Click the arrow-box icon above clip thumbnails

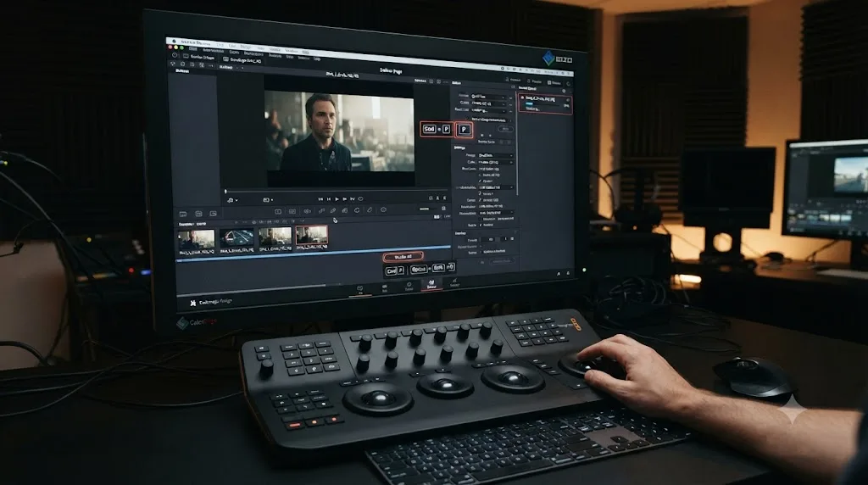[x=213, y=213]
